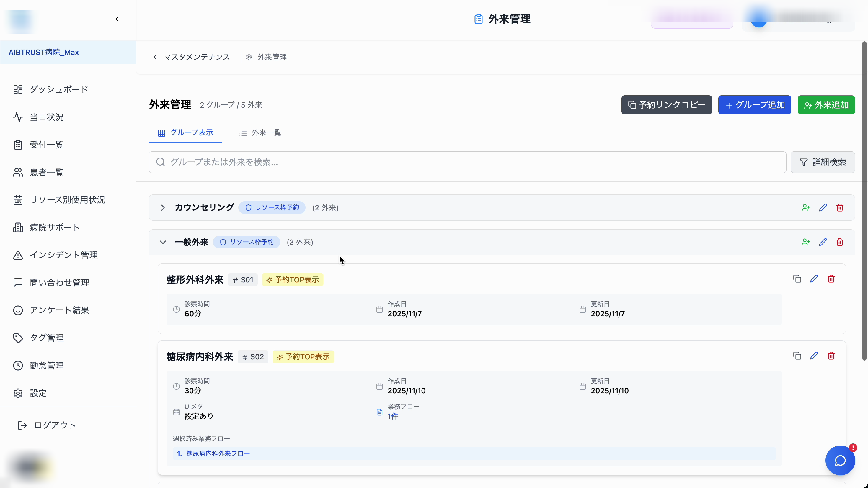This screenshot has width=868, height=488.
Task: Collapse the 一般外来 group
Action: 163,242
